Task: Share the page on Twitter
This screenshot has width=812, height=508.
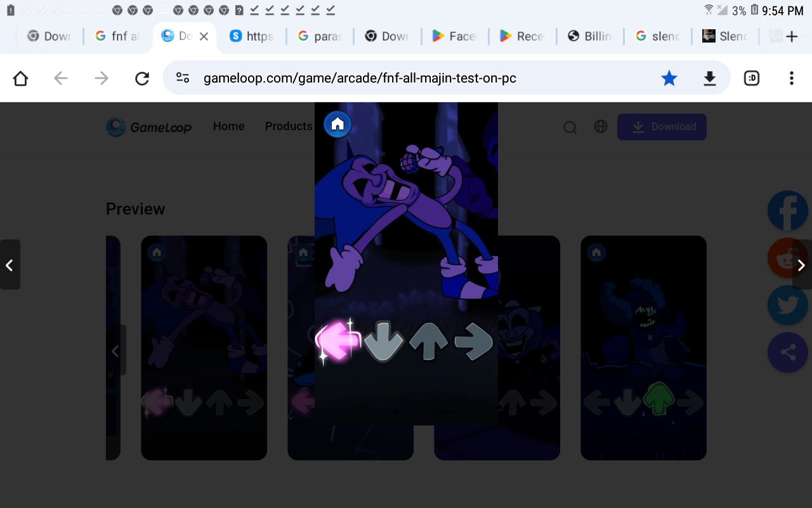Action: pos(788,305)
